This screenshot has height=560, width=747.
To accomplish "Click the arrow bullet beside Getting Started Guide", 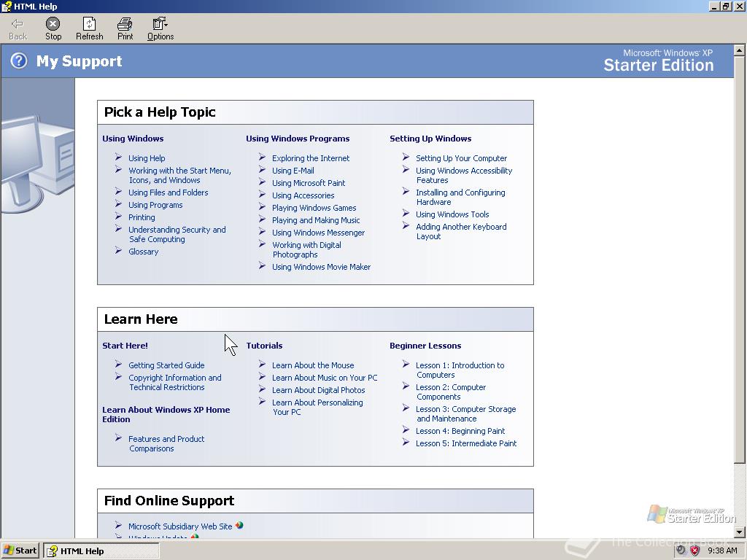I will coord(119,365).
